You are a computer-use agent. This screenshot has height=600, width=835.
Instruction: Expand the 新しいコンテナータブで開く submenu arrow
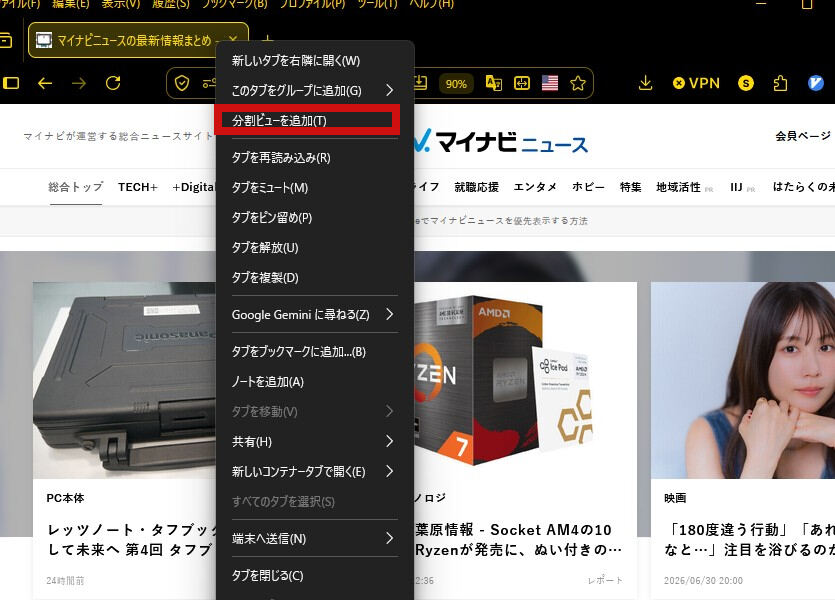pos(390,471)
